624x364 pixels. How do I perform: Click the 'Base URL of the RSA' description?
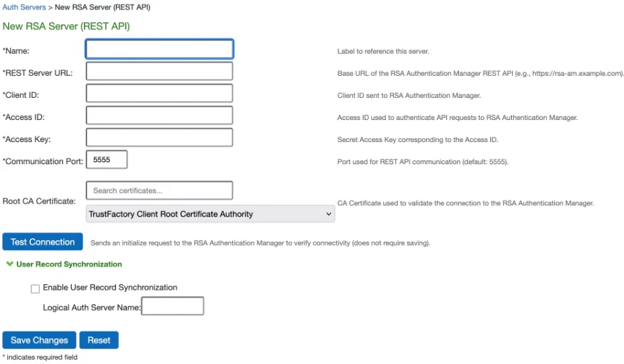tap(480, 74)
